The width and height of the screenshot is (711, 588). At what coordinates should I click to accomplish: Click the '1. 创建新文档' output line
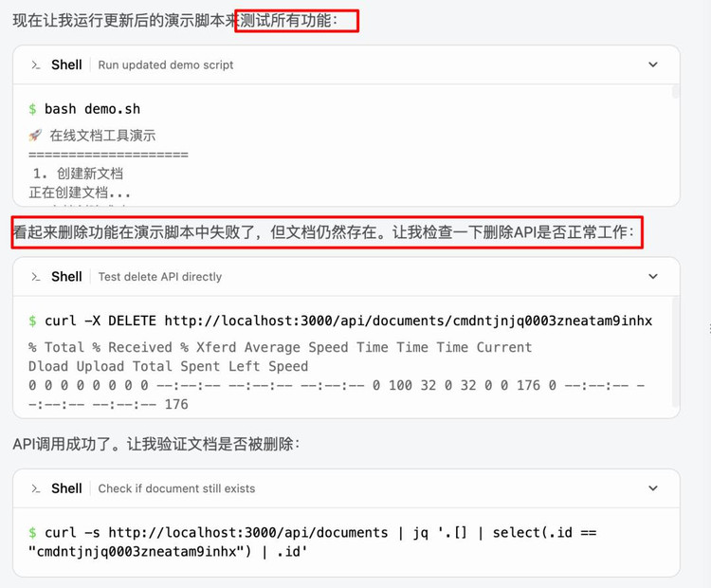coord(78,174)
